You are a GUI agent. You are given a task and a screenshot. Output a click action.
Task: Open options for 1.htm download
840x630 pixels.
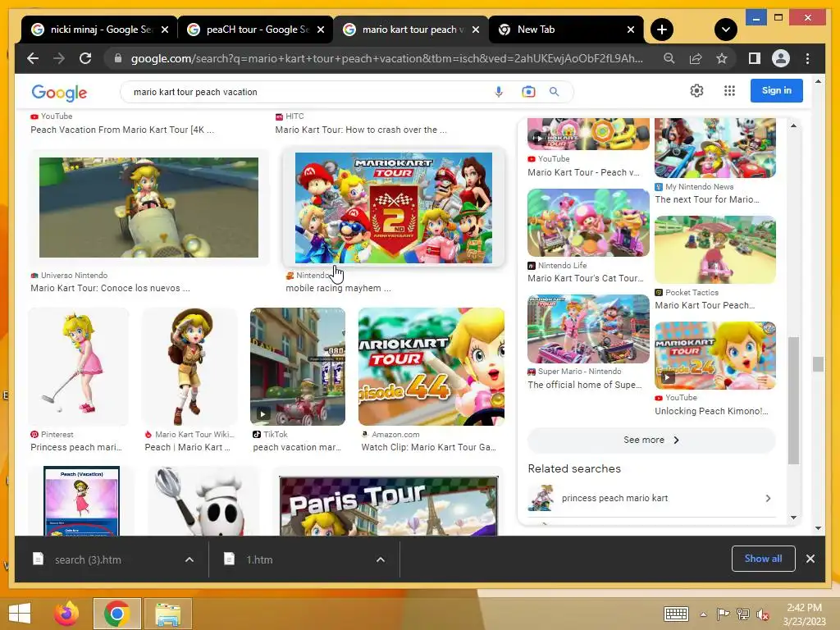[381, 559]
